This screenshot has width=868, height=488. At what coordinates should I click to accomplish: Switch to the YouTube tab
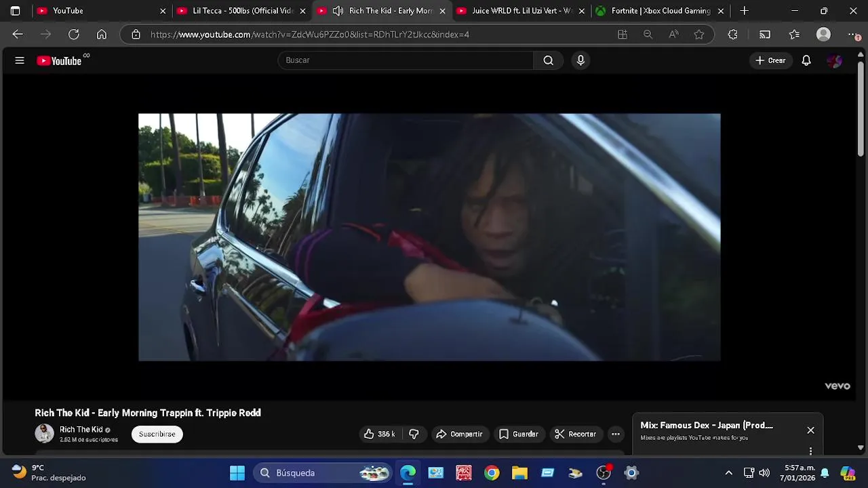[102, 11]
